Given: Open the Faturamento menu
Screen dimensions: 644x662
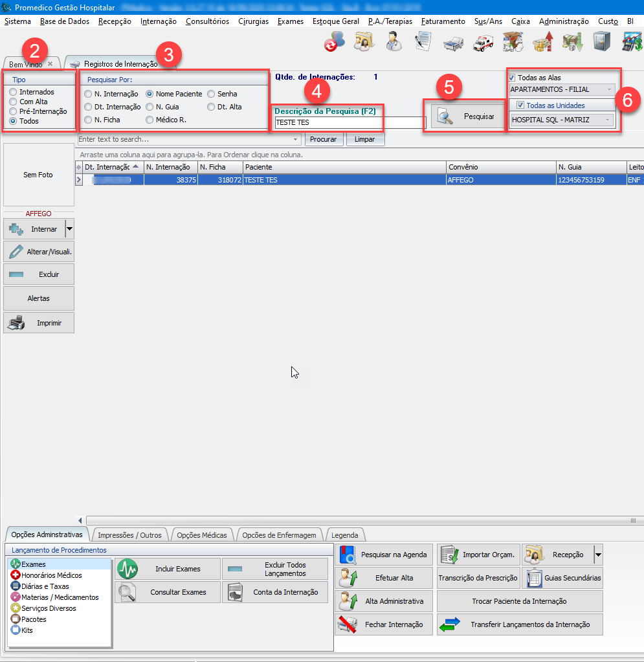Looking at the screenshot, I should (x=444, y=21).
